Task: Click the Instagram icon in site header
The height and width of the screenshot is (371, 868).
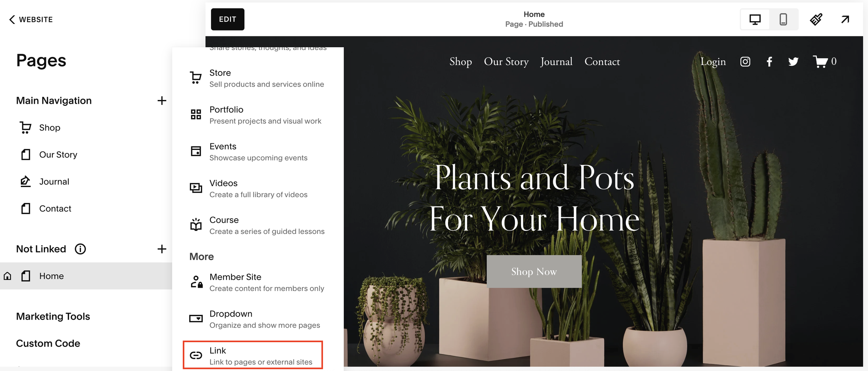Action: tap(745, 62)
